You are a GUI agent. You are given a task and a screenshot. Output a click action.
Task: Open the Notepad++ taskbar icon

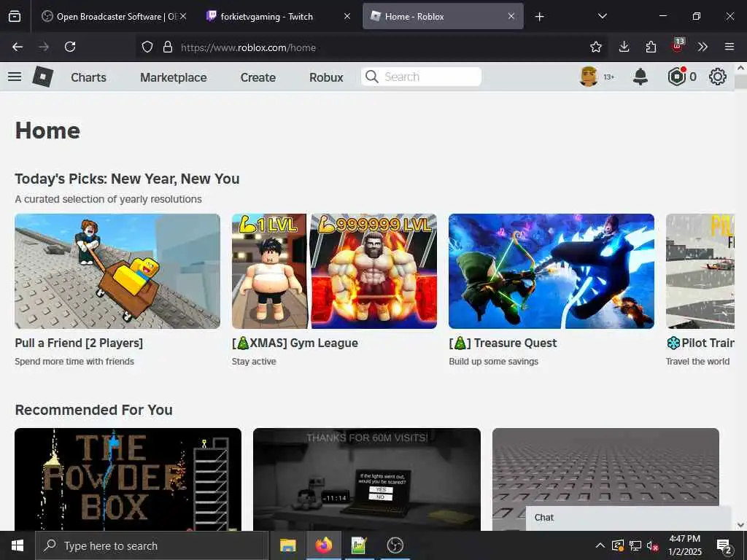point(359,545)
